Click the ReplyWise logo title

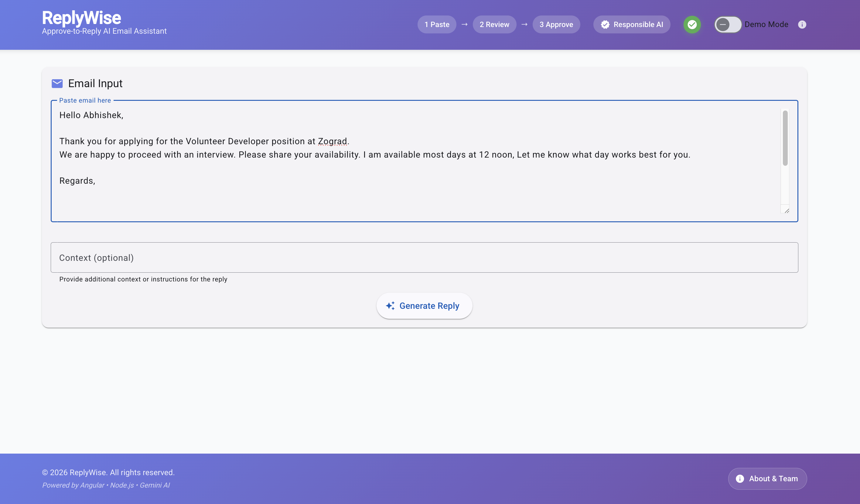[82, 18]
